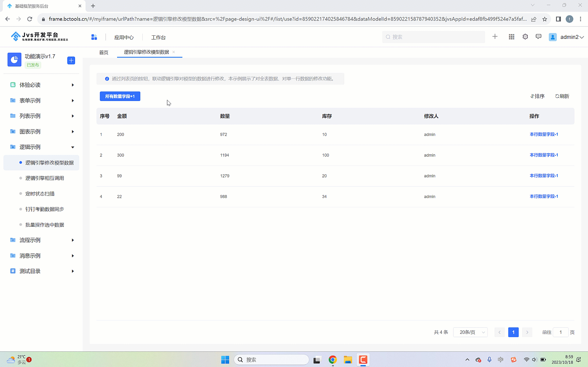
Task: Expand the 流程示例 menu arrow
Action: [x=73, y=240]
